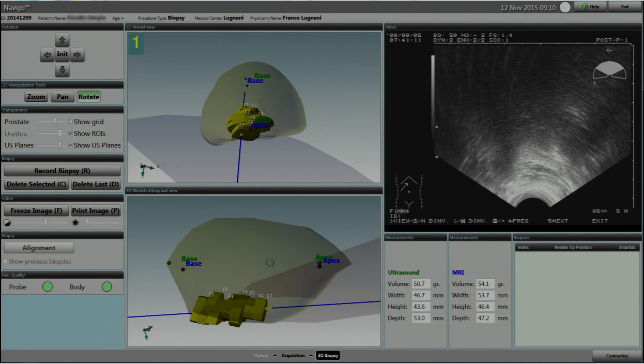Uncheck Show US Planes
Viewport: 644px width, 364px height.
coord(70,145)
